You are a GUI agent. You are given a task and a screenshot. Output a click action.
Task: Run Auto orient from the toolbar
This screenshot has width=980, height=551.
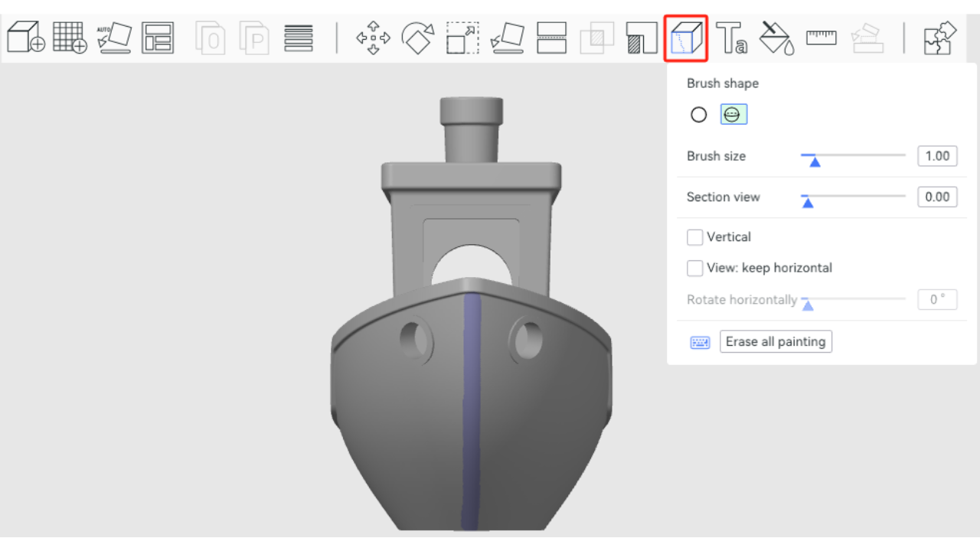pos(113,37)
